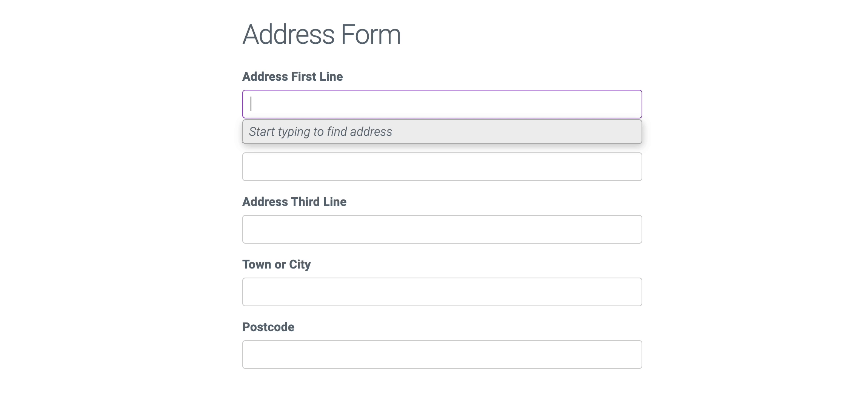
Task: Click the Town or City label text
Action: click(x=277, y=264)
